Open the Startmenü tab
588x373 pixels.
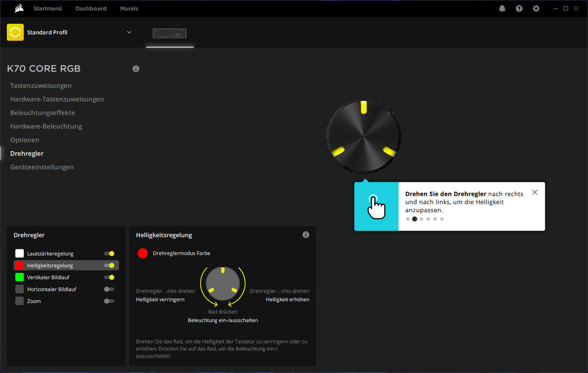click(48, 8)
